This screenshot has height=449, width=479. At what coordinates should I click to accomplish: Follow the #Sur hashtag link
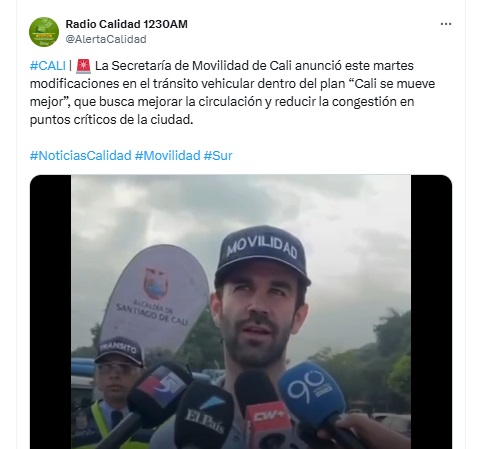218,156
